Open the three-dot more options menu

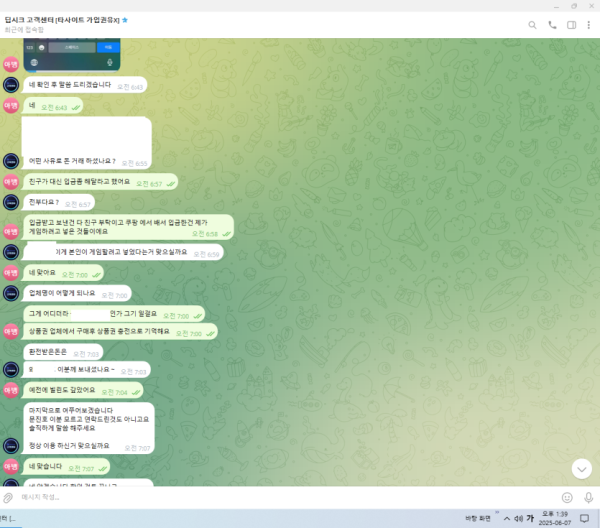click(x=589, y=25)
